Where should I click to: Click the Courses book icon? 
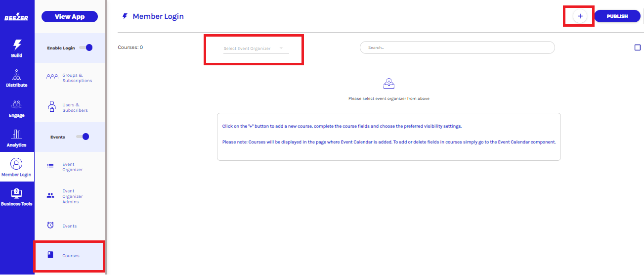50,255
